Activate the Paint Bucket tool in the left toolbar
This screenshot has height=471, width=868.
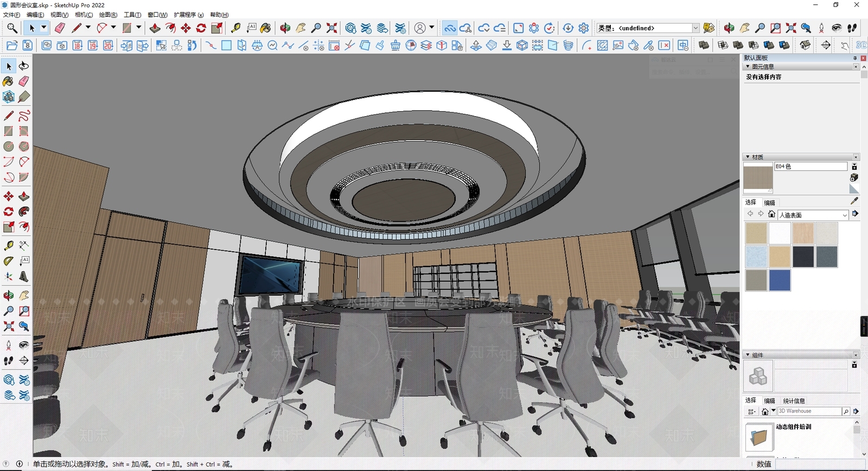point(9,81)
